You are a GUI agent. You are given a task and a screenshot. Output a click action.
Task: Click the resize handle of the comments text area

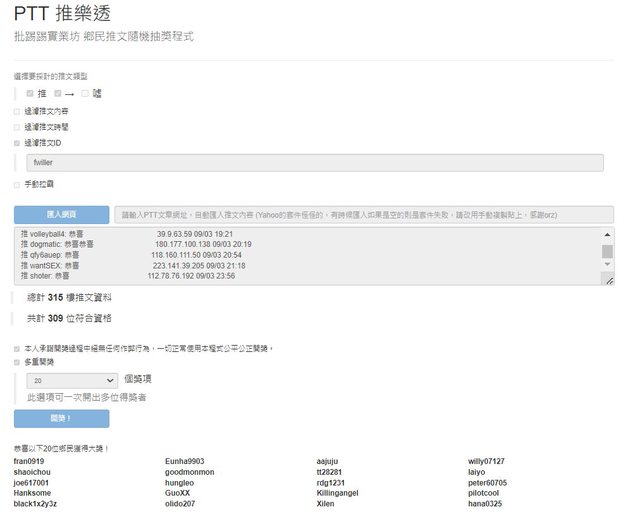608,280
